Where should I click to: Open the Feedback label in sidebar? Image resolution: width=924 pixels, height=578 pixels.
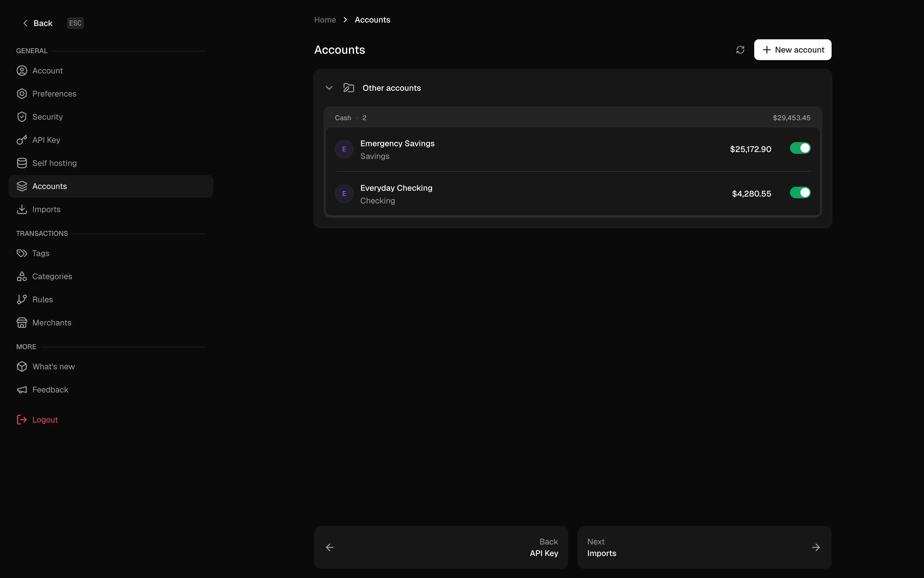(x=51, y=390)
